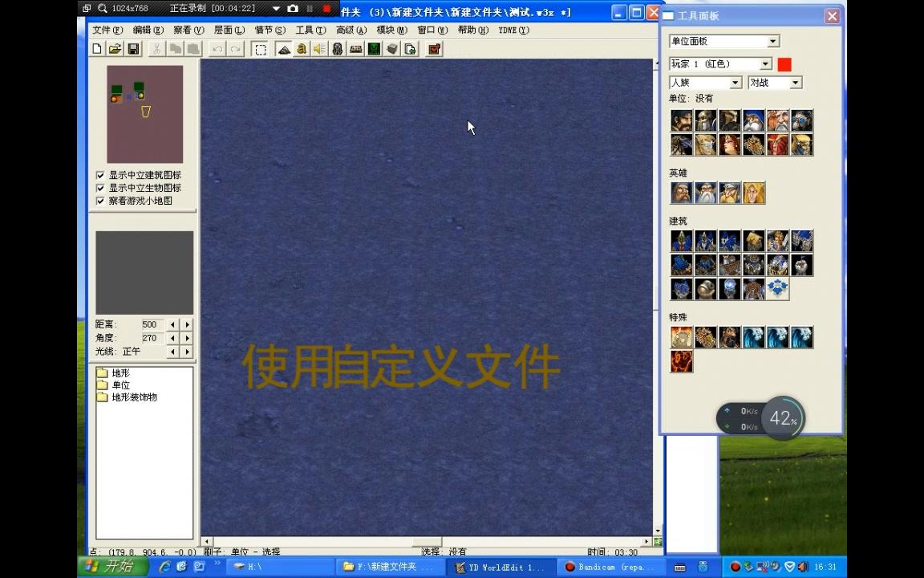Toggle 察看游戏小地图 checkbox
This screenshot has width=924, height=578.
pyautogui.click(x=100, y=200)
